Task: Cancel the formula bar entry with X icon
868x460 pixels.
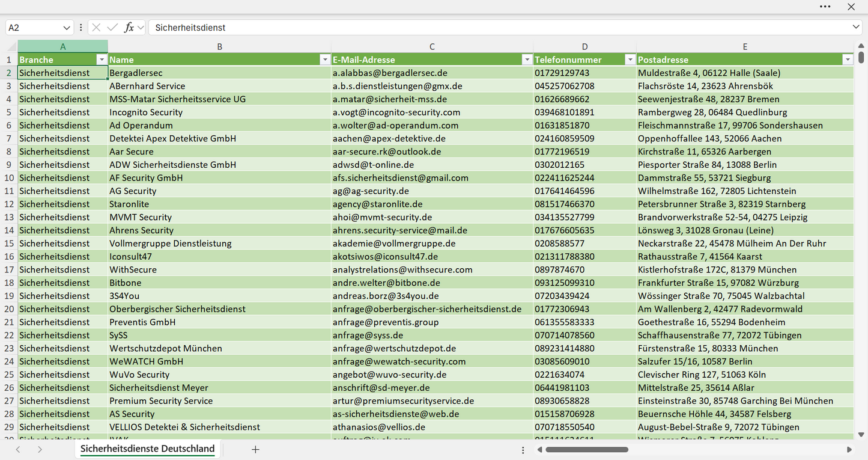Action: click(96, 28)
